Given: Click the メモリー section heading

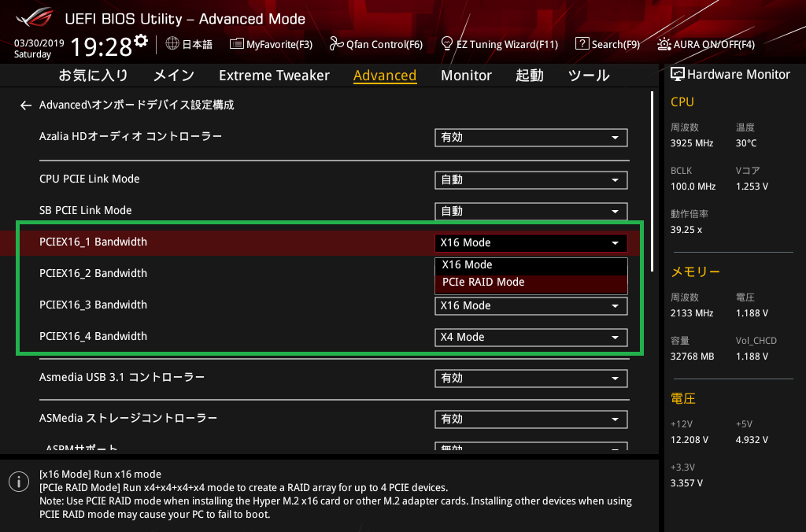Looking at the screenshot, I should click(x=696, y=272).
